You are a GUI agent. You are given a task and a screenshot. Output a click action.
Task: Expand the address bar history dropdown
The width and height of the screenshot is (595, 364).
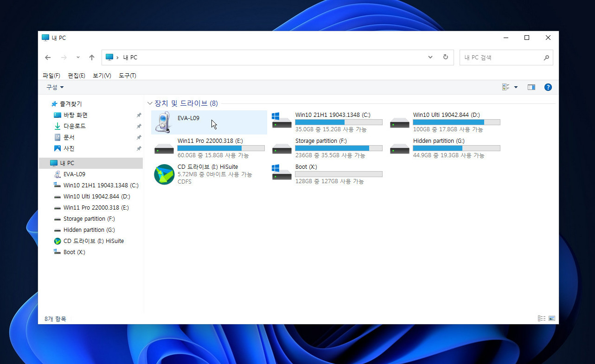click(430, 57)
